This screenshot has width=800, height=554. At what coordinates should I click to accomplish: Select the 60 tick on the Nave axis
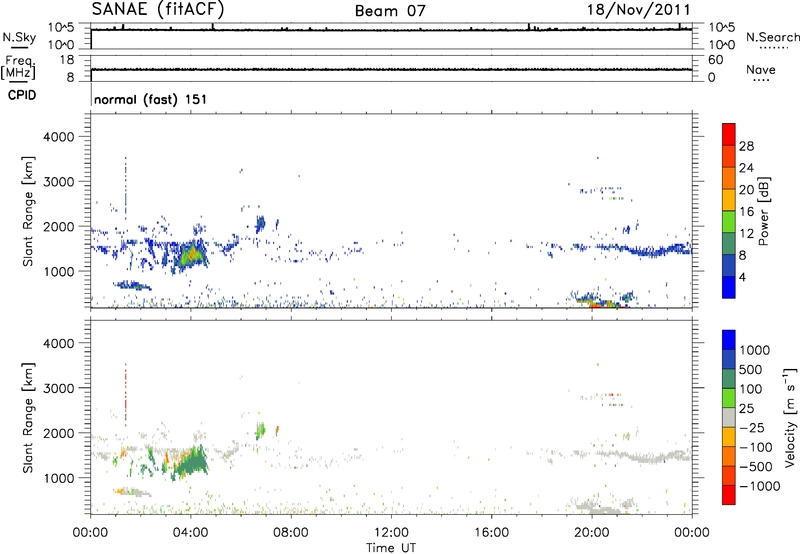(x=715, y=60)
